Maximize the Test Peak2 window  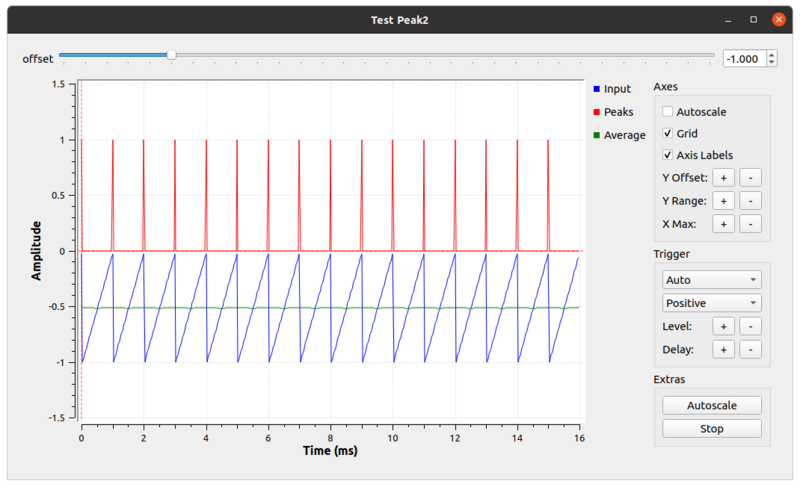coord(754,19)
